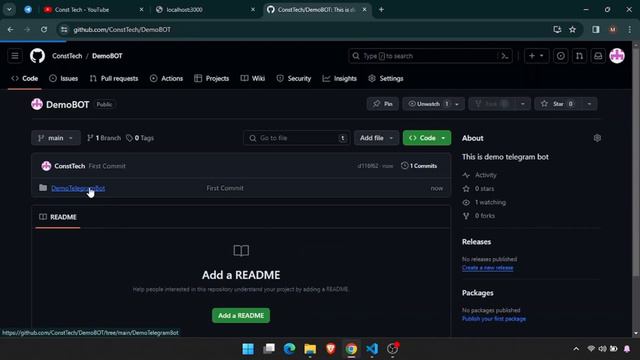Open Visual Studio Code from the taskbar
The image size is (640, 360).
[372, 349]
